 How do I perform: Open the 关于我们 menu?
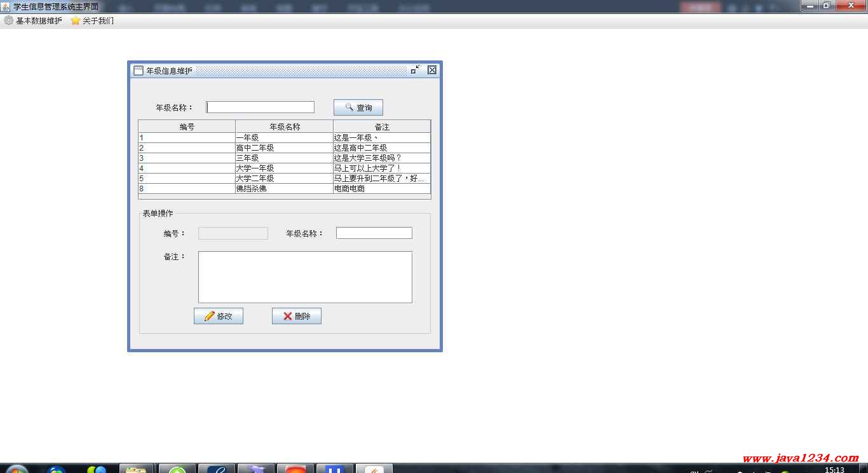(x=92, y=20)
